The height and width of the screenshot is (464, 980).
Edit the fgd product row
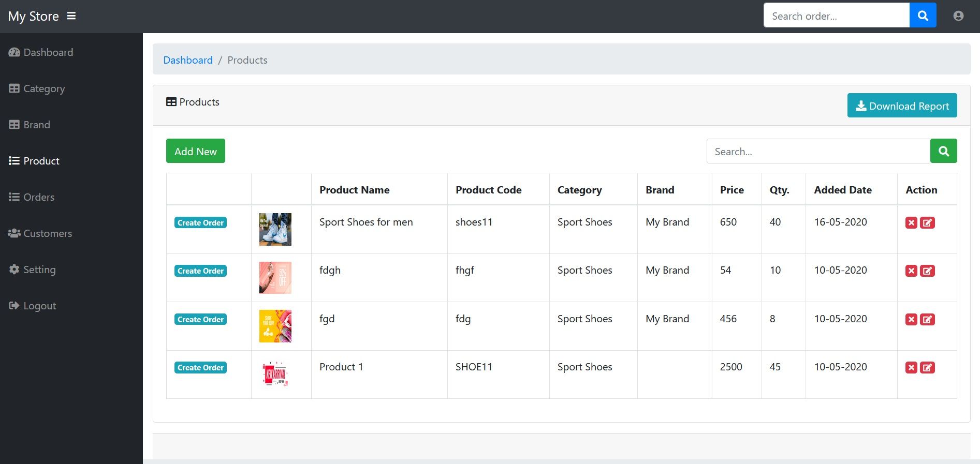(x=927, y=320)
